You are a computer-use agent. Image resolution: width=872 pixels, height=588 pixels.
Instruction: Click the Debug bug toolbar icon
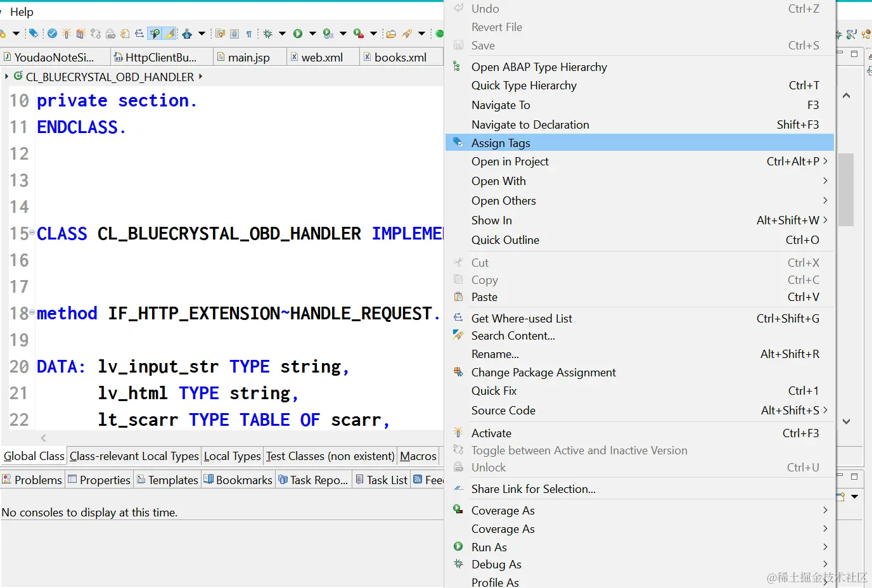point(267,34)
